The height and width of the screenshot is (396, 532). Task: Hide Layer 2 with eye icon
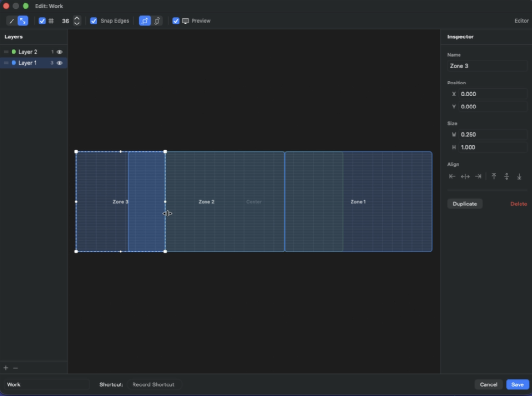[x=60, y=52]
